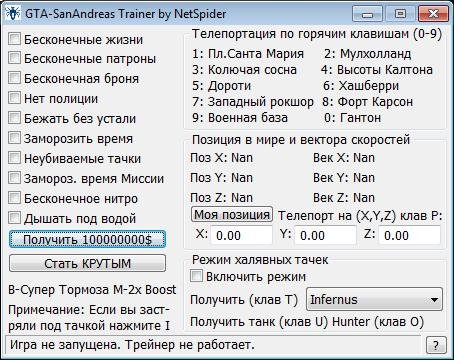Enable the Дышать под водой checkbox
454x360 pixels.
tap(14, 218)
